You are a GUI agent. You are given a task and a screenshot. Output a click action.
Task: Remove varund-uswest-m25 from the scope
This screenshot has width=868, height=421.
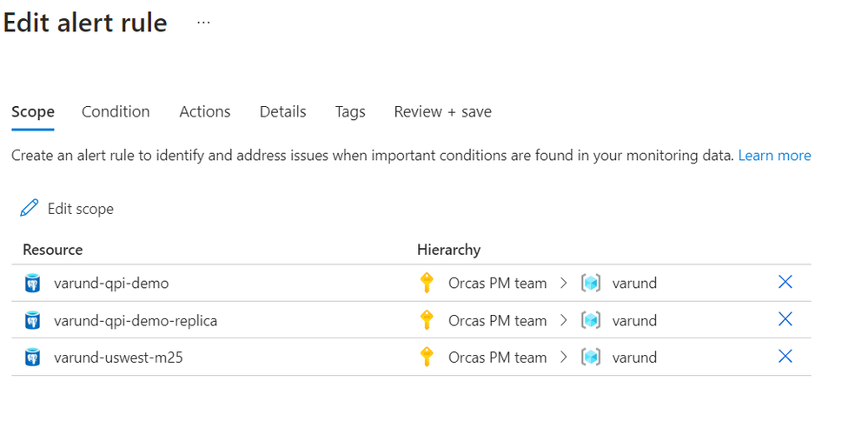click(785, 357)
